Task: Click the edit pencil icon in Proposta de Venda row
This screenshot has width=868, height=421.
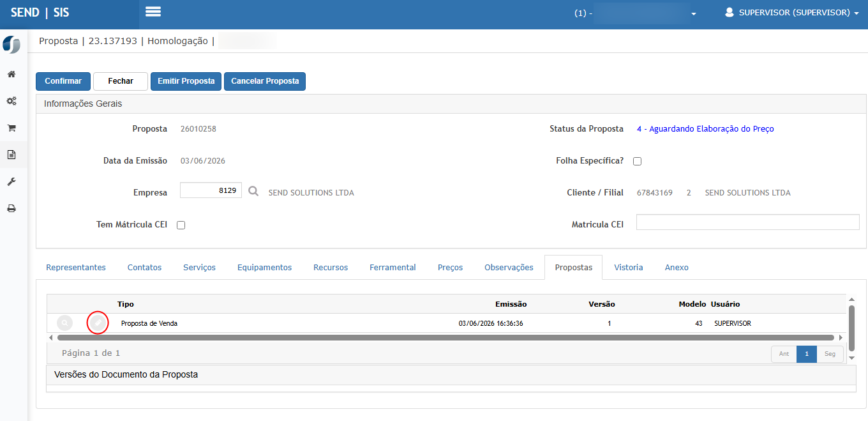Action: point(98,323)
